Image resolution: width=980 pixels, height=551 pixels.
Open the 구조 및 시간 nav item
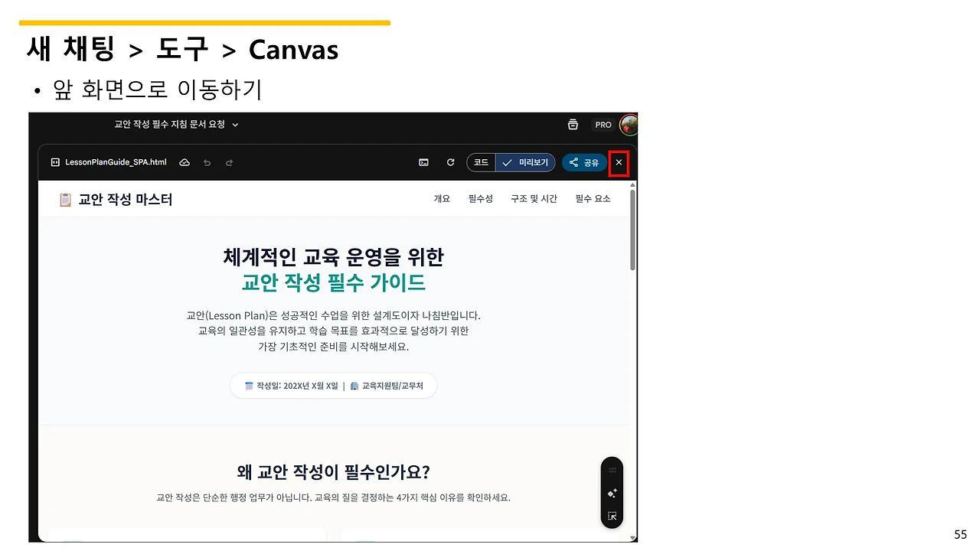(x=534, y=199)
